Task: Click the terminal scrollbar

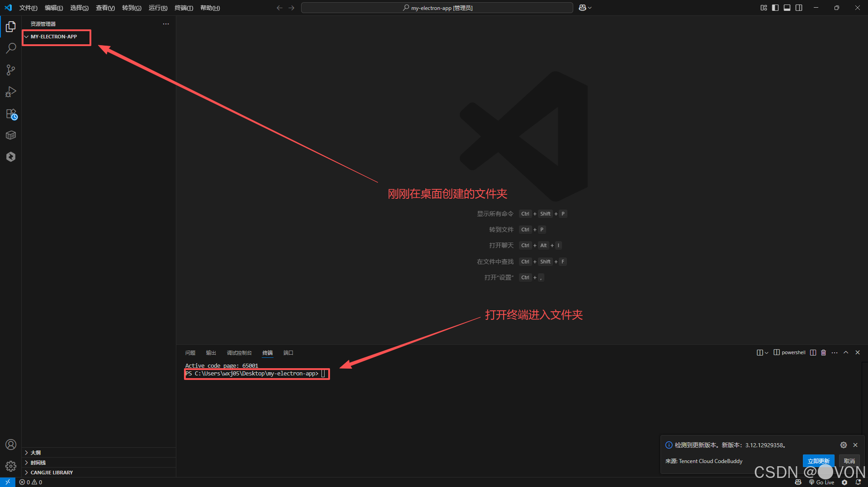Action: (x=864, y=419)
